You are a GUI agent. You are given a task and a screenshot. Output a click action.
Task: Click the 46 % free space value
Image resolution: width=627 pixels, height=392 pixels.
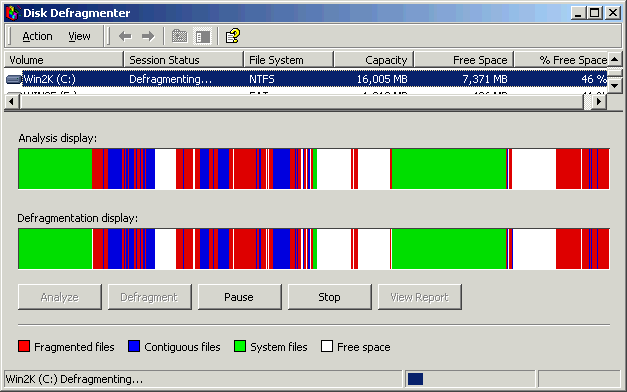coord(593,79)
